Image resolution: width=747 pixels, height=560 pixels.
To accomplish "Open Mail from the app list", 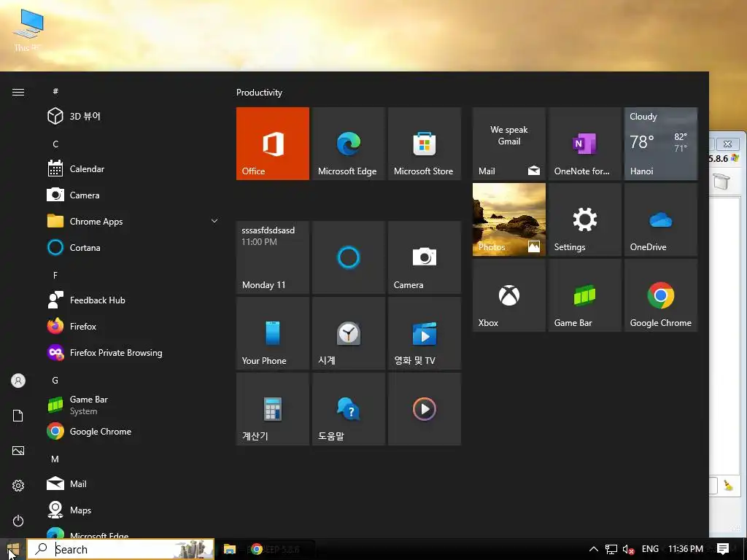I will pyautogui.click(x=133, y=484).
